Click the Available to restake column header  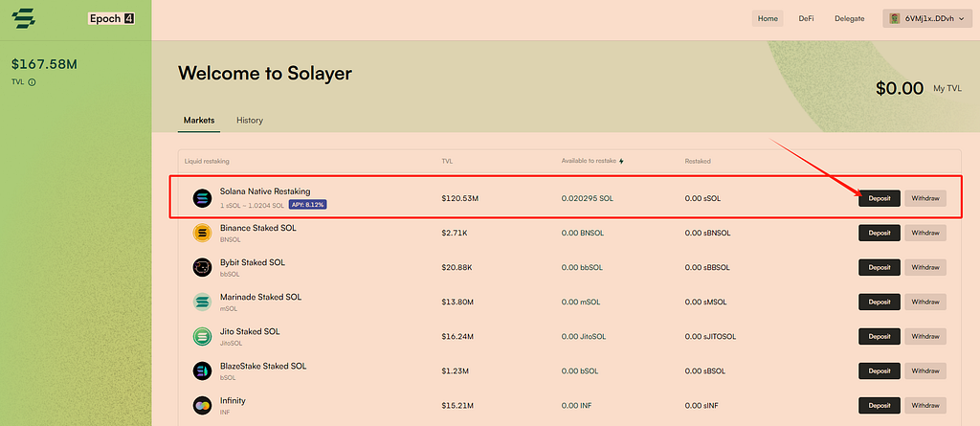click(589, 161)
